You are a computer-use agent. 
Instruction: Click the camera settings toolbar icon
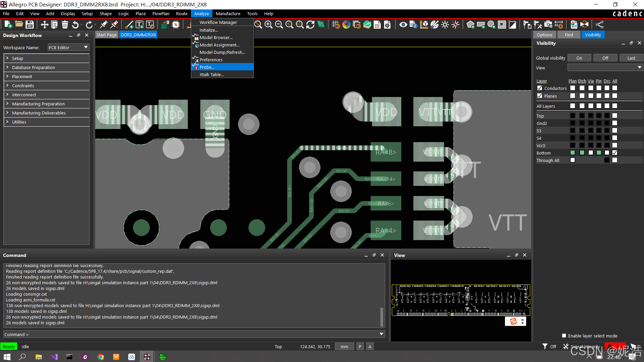coord(548,25)
